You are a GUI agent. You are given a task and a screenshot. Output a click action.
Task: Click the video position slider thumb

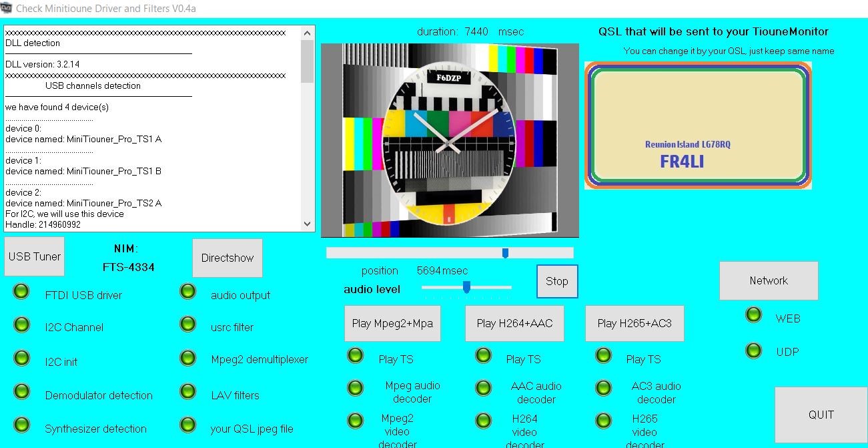coord(505,253)
